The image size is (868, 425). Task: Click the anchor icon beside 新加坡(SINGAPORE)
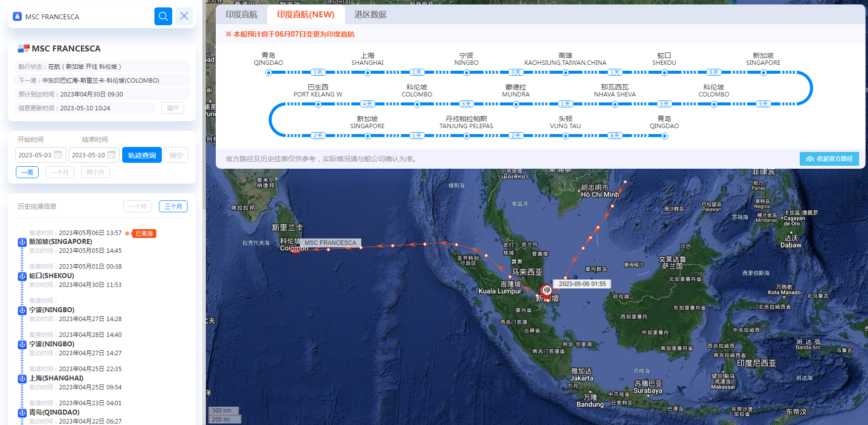(x=22, y=242)
